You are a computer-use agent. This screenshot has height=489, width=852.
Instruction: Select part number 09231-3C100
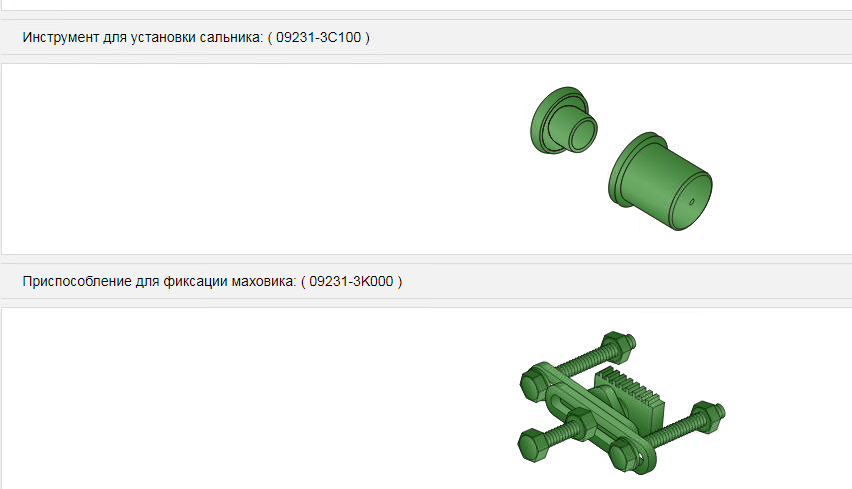click(318, 37)
